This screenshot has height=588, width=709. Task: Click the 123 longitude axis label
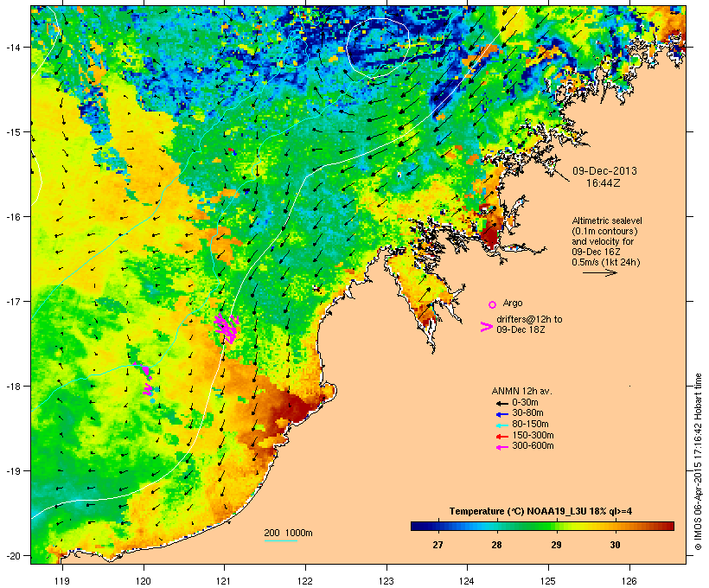pyautogui.click(x=386, y=581)
